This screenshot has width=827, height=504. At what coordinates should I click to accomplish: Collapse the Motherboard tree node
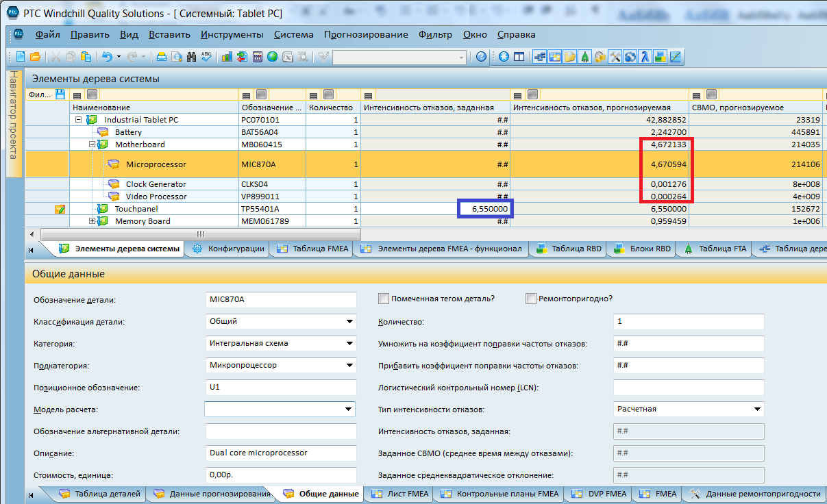point(92,144)
